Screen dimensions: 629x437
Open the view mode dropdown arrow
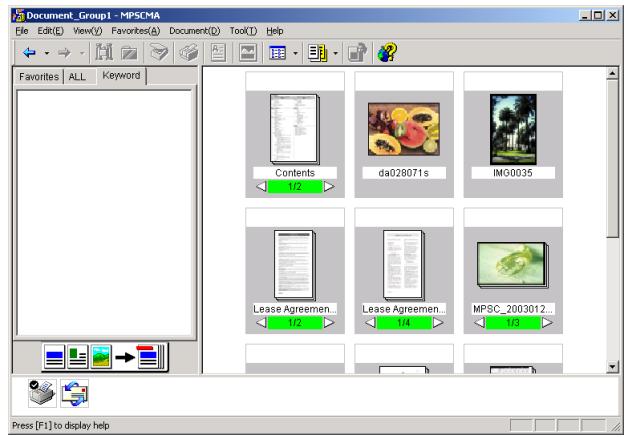point(296,53)
